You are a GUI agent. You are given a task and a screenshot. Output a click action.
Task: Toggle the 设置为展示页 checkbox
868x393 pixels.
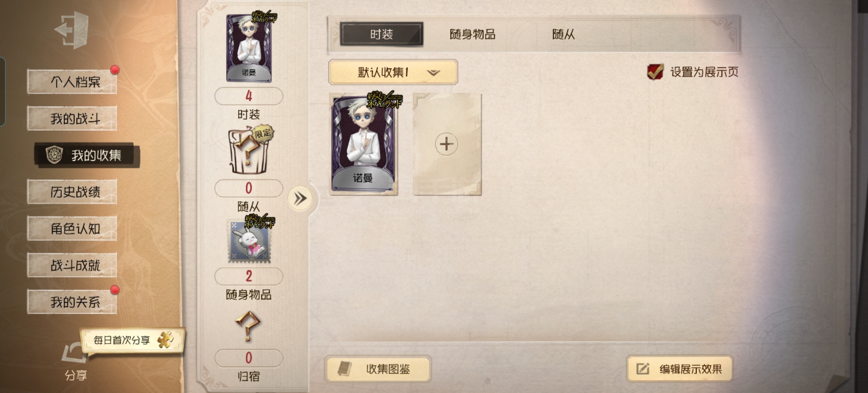click(x=655, y=72)
